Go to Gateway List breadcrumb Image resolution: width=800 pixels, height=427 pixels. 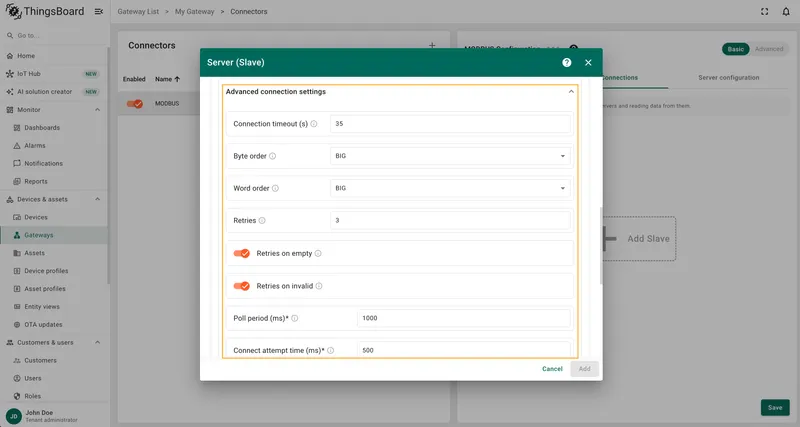click(x=138, y=11)
